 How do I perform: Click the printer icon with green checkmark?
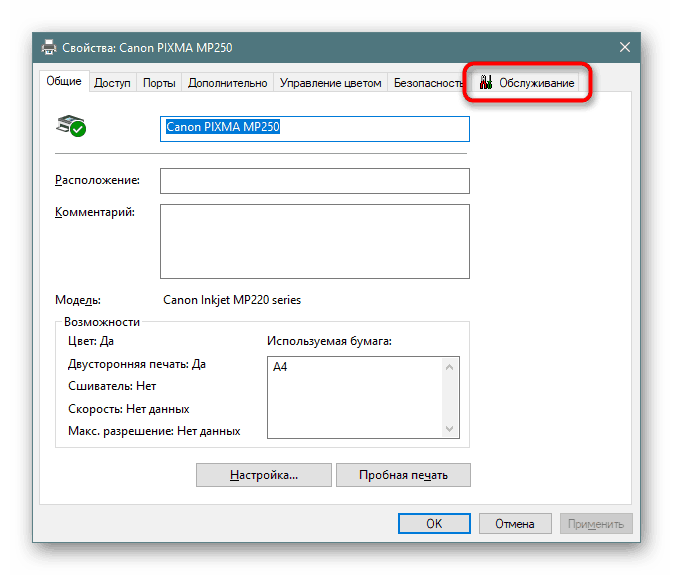[x=71, y=126]
